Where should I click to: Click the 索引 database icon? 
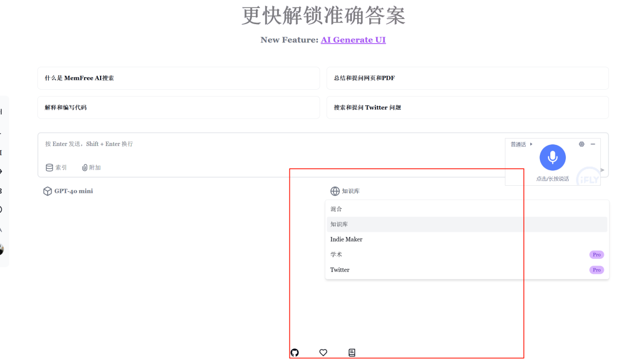click(x=49, y=167)
